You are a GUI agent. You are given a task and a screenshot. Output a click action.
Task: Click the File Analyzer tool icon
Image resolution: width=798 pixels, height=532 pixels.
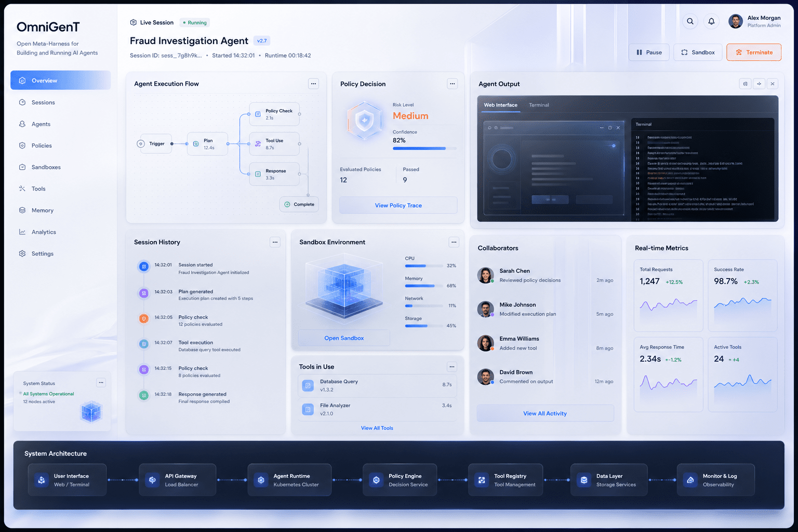pos(308,409)
